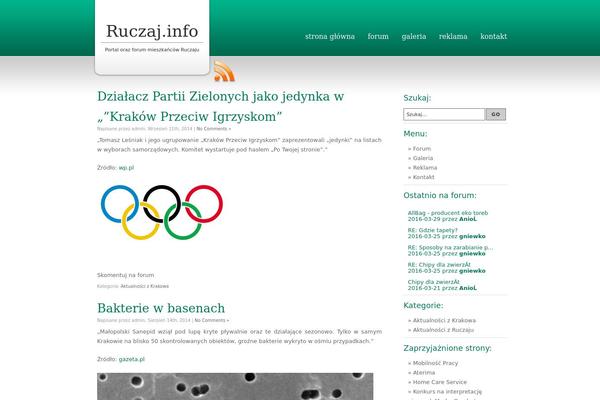Go to strona główna in top navigation
The image size is (600, 400).
(330, 36)
